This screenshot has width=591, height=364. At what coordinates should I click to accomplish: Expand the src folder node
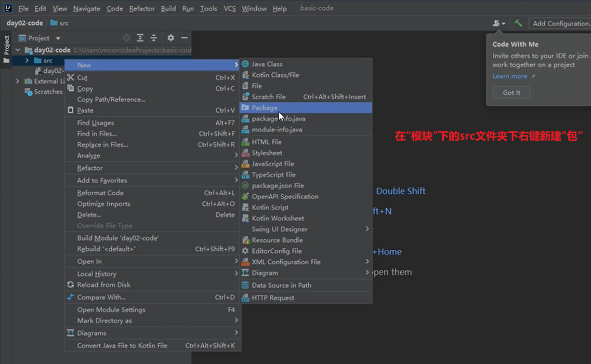tap(27, 61)
